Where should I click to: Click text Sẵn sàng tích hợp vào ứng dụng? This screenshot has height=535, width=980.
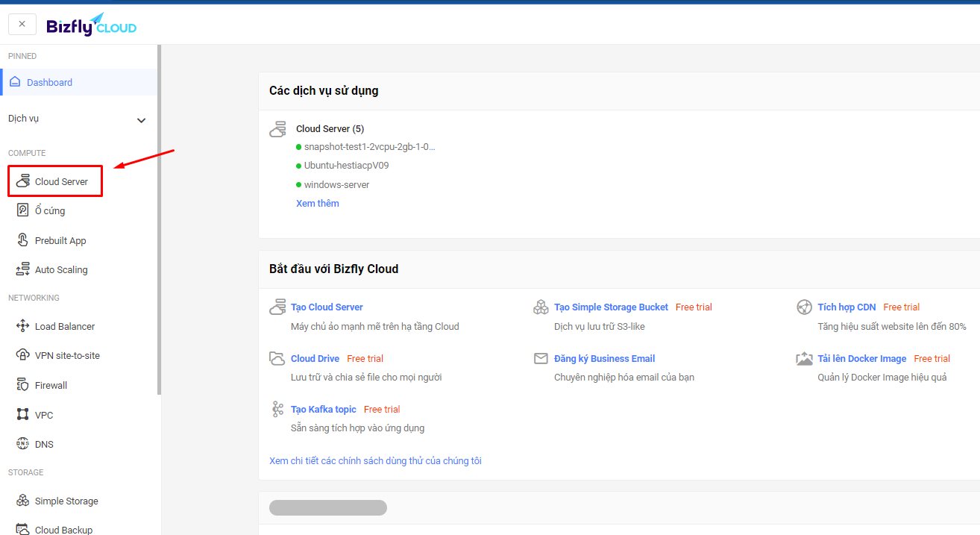coord(357,428)
